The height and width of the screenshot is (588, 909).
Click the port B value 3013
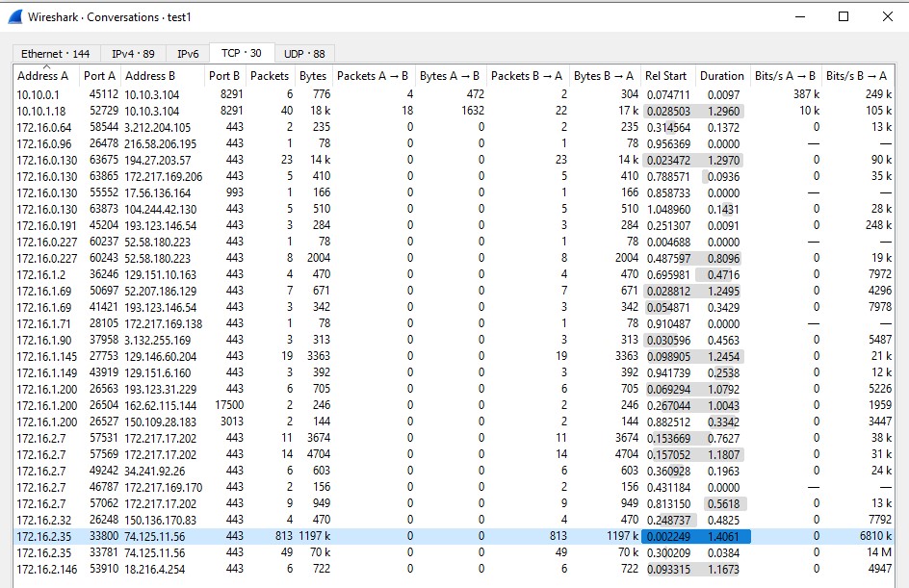[x=232, y=422]
